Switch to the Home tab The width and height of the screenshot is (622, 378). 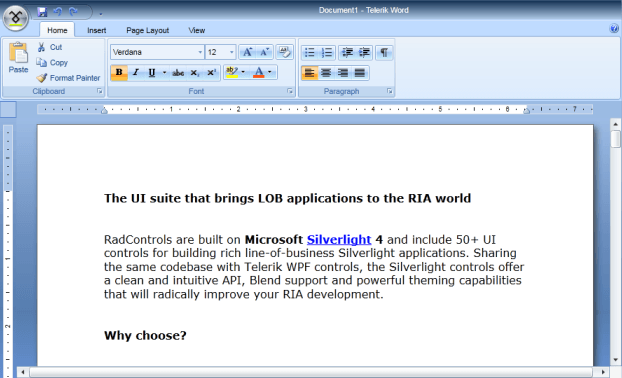[57, 30]
